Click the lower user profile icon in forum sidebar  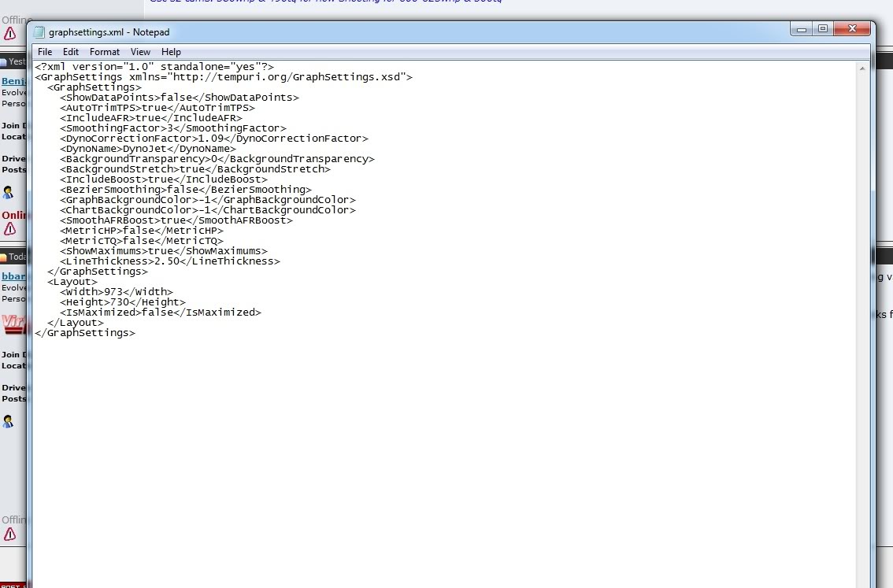[x=8, y=421]
